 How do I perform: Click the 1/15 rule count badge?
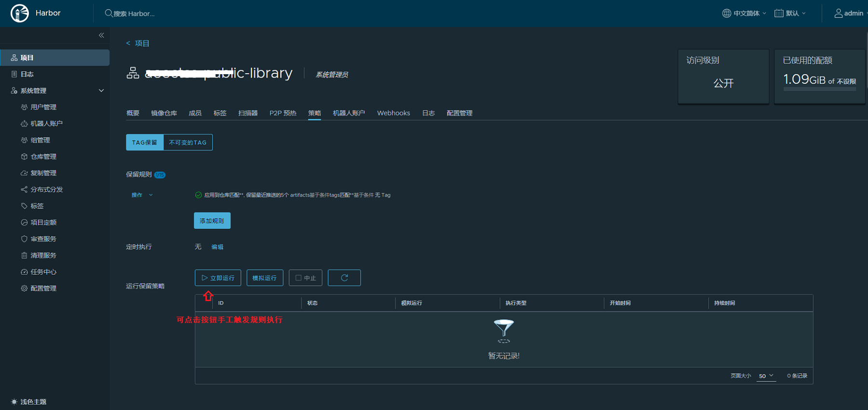[160, 175]
